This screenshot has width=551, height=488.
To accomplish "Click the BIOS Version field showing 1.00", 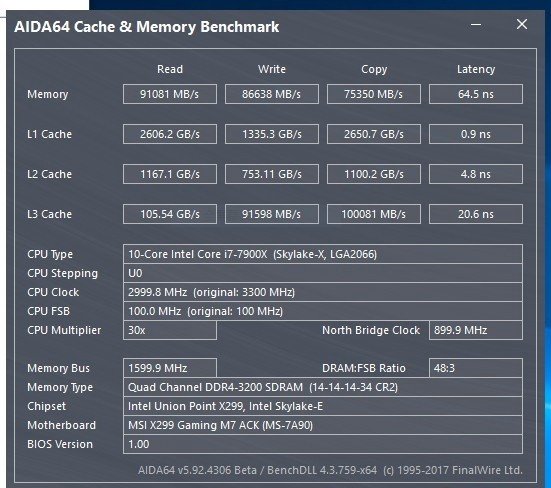I will (323, 444).
